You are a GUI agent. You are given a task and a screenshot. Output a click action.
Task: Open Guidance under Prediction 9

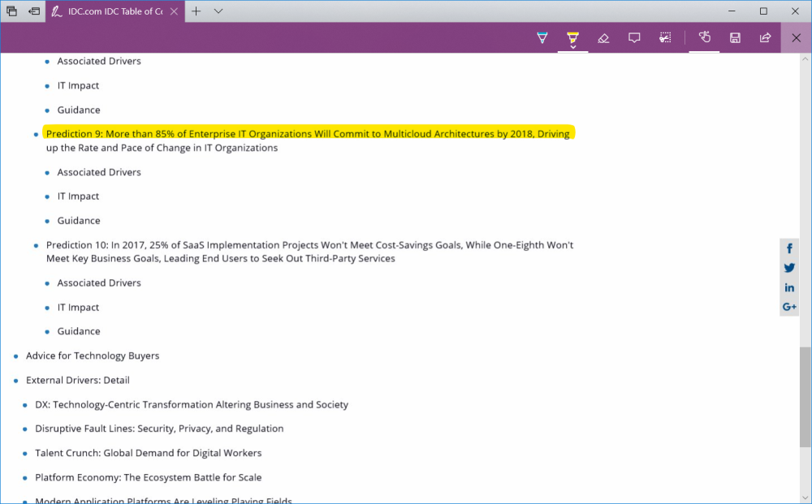(79, 221)
